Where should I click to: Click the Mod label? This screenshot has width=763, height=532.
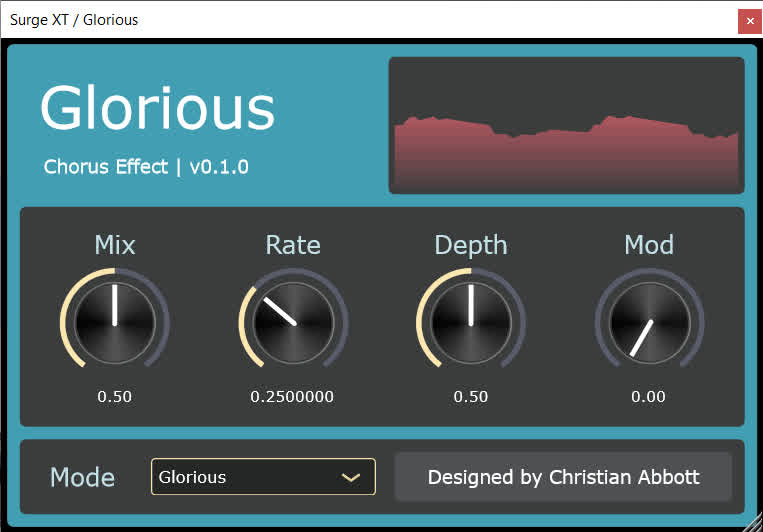tap(649, 245)
